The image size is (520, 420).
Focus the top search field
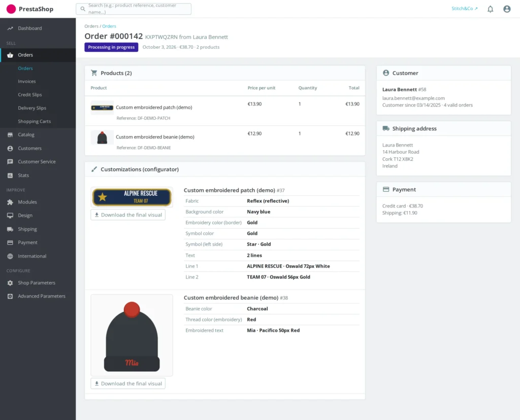point(134,9)
